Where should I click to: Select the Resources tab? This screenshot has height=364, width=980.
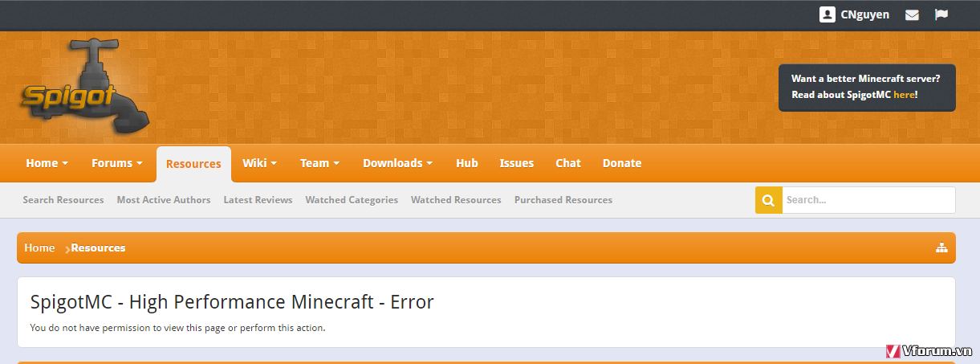(x=193, y=164)
